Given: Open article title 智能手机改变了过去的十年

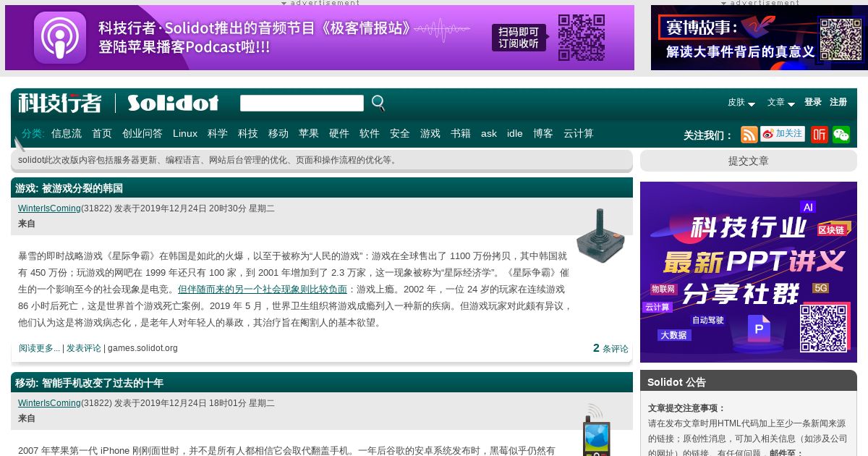Looking at the screenshot, I should click(103, 383).
